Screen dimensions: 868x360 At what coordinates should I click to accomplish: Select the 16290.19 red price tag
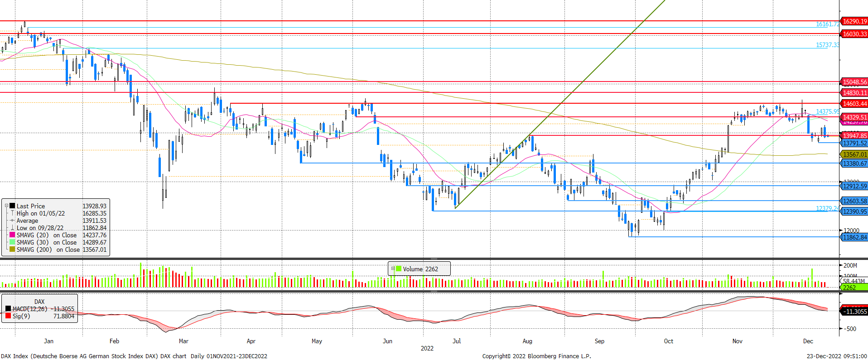coord(854,21)
